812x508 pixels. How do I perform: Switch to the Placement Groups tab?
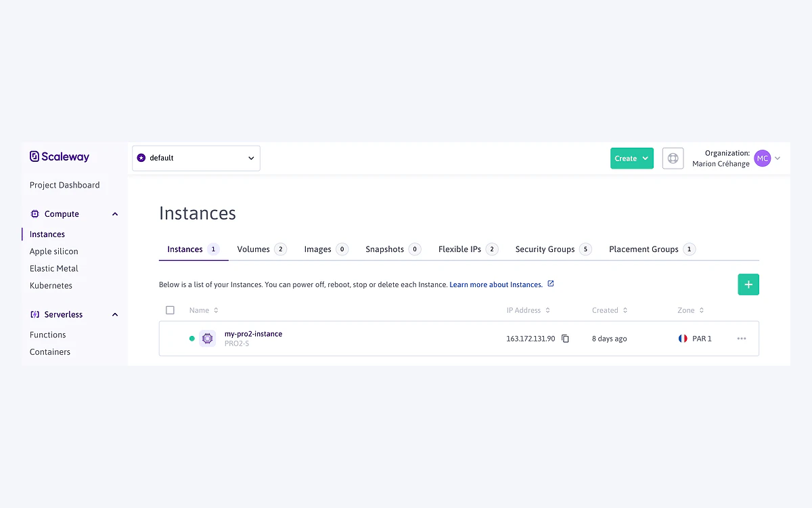tap(652, 249)
